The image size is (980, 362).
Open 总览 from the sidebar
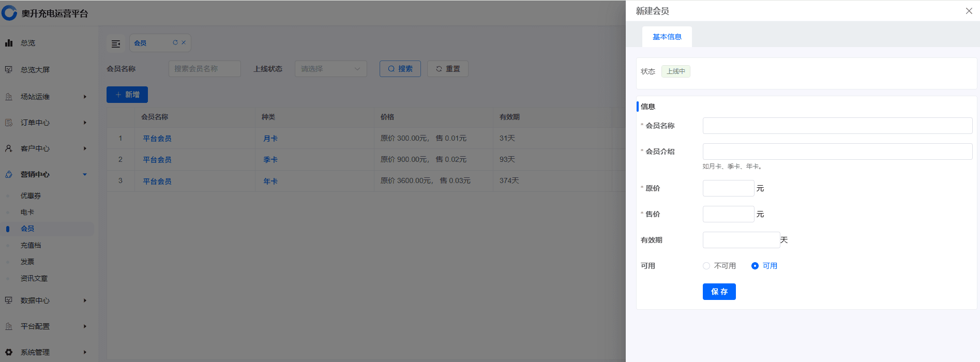(x=28, y=43)
